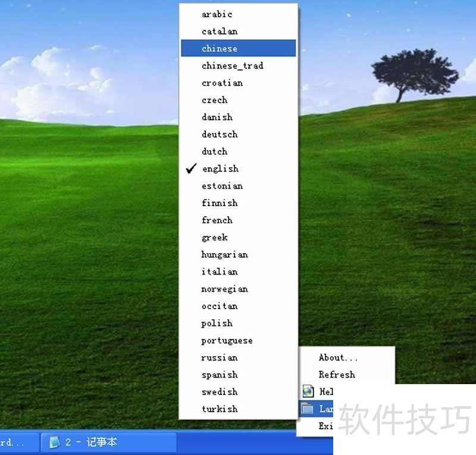Select finnish language option
Image resolution: width=476 pixels, height=455 pixels.
[239, 202]
